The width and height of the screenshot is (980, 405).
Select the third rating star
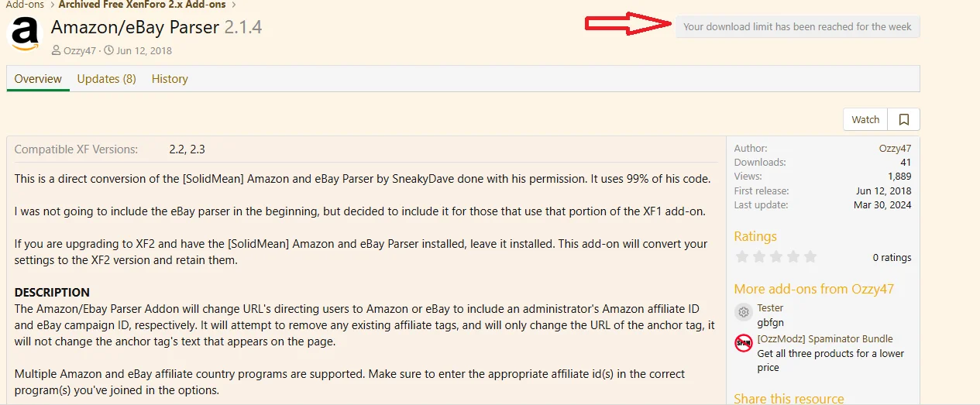pyautogui.click(x=776, y=256)
